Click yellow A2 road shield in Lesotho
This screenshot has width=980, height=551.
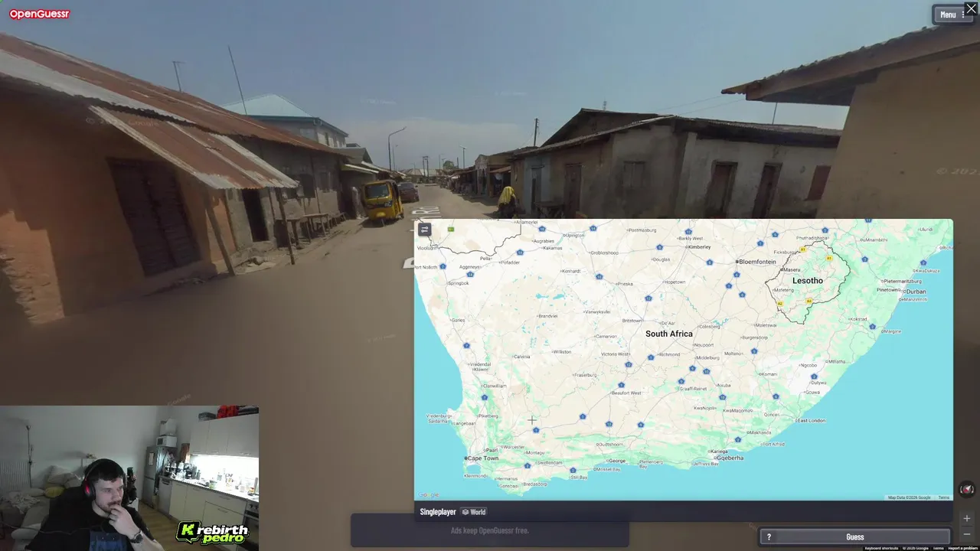[x=780, y=304]
